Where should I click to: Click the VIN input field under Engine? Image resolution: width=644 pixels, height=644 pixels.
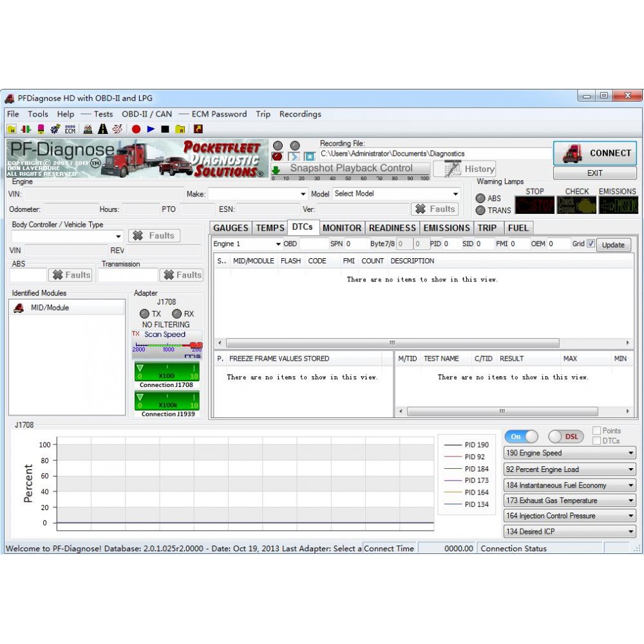pos(102,194)
